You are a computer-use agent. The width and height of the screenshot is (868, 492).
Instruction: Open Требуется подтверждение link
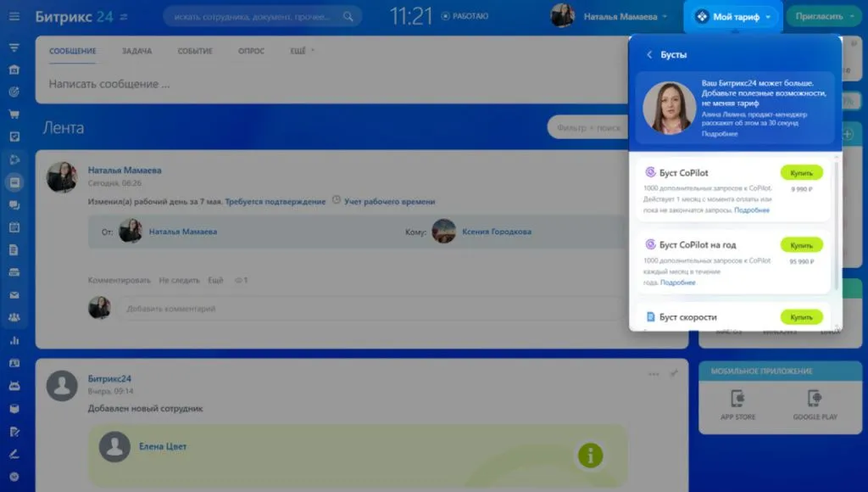(275, 202)
